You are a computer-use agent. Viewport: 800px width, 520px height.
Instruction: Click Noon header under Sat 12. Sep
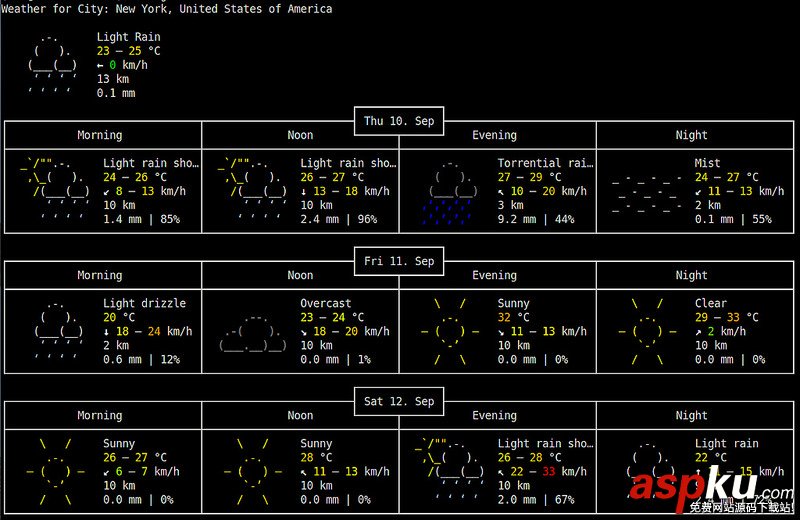tap(300, 415)
